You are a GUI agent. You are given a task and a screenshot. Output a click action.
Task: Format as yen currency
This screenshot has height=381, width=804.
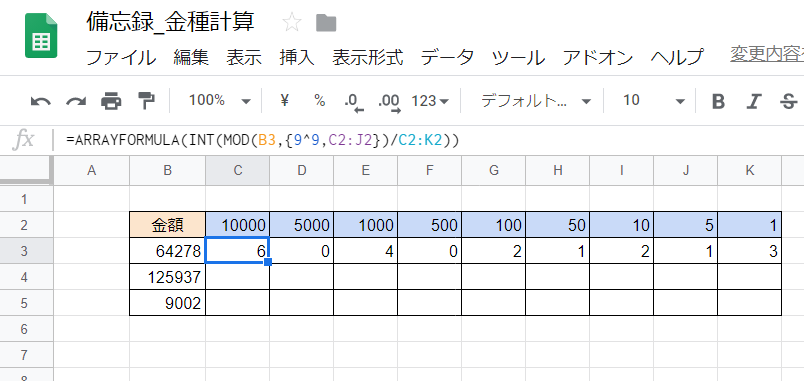tap(285, 101)
